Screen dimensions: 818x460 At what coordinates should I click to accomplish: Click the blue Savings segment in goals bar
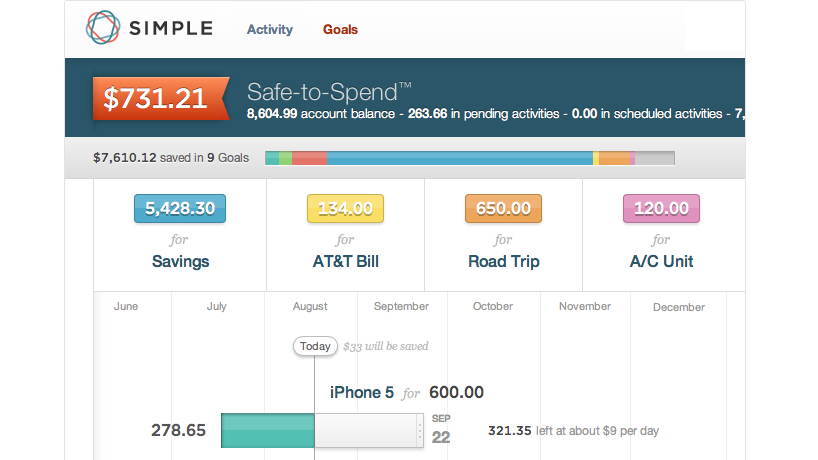(460, 158)
